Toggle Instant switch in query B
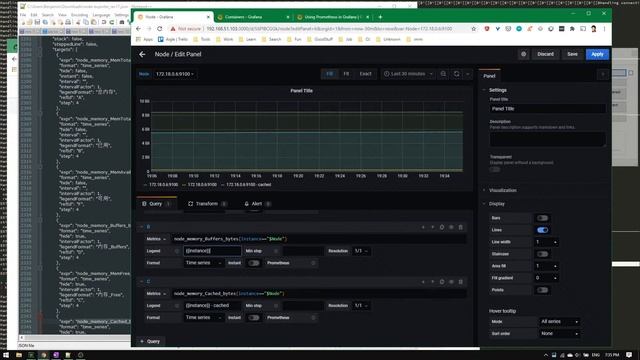Screen dimensions: 640x360 (x=254, y=263)
